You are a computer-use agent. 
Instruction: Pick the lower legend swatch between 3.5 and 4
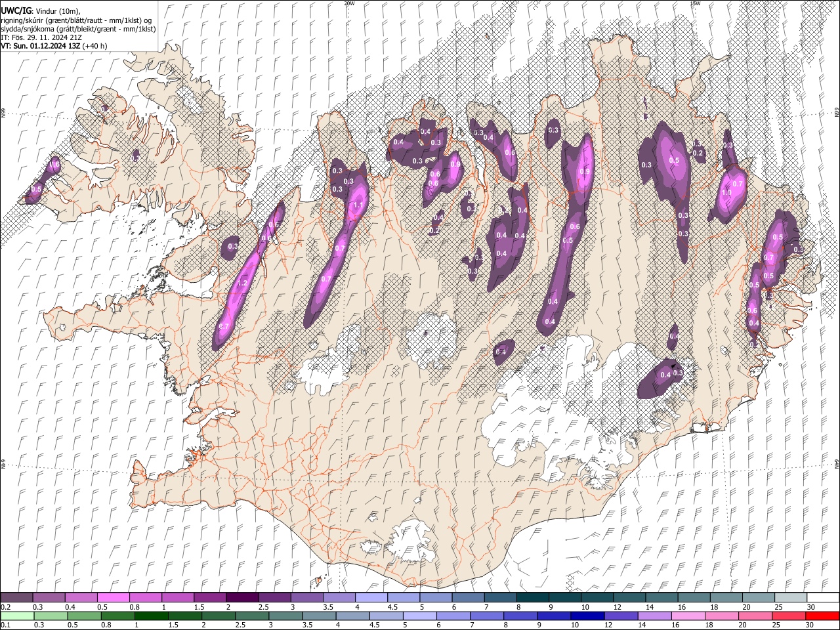coord(319,616)
